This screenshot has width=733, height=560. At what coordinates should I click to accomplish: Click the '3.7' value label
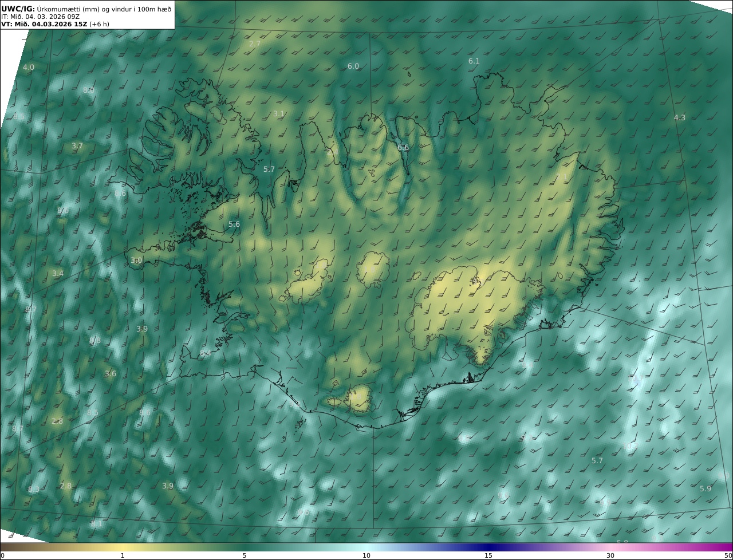77,147
